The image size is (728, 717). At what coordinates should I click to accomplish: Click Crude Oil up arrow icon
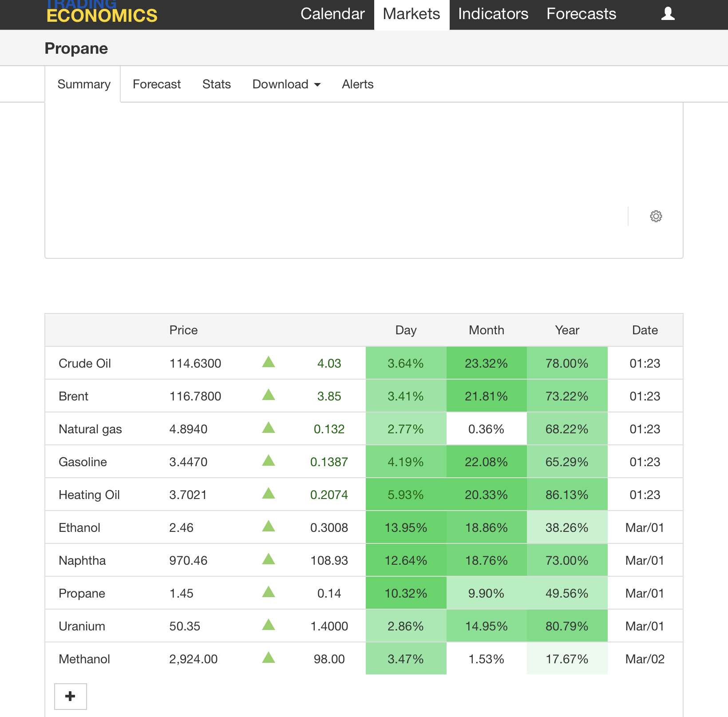[x=269, y=362]
